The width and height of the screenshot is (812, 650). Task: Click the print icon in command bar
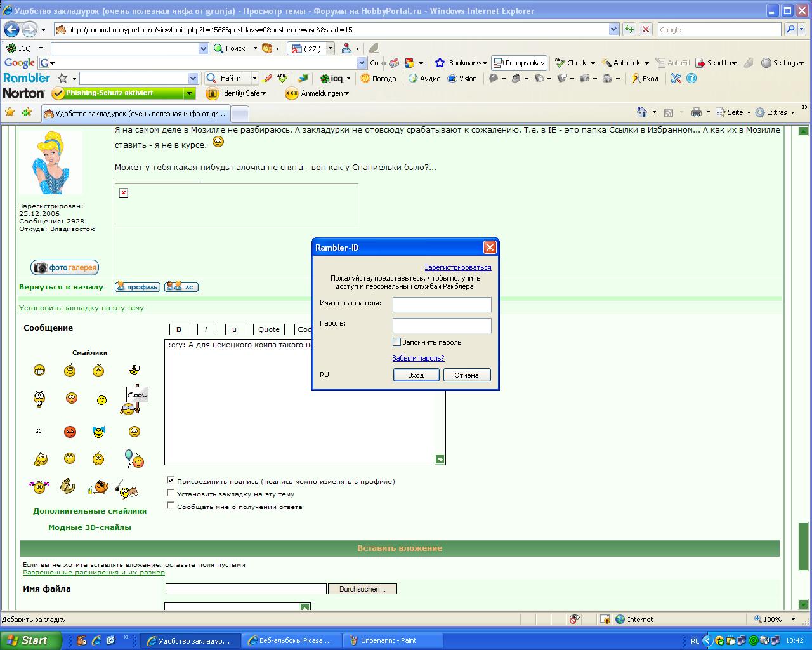click(696, 112)
